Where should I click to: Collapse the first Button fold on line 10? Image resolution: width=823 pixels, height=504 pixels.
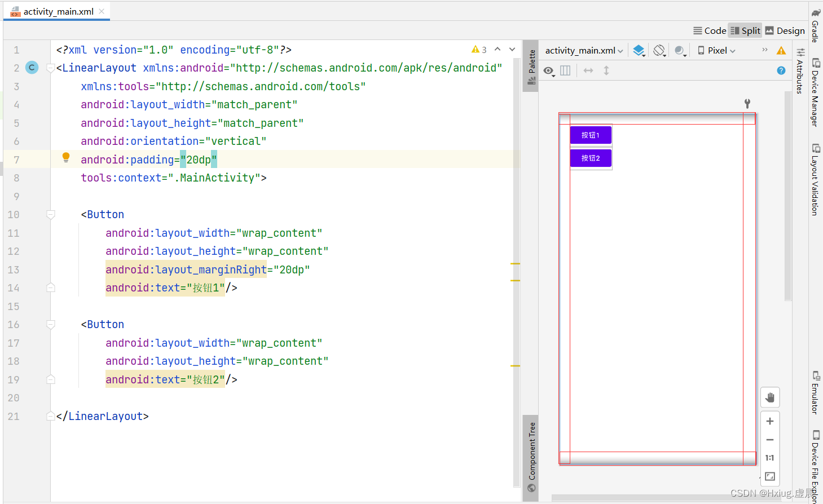(50, 215)
